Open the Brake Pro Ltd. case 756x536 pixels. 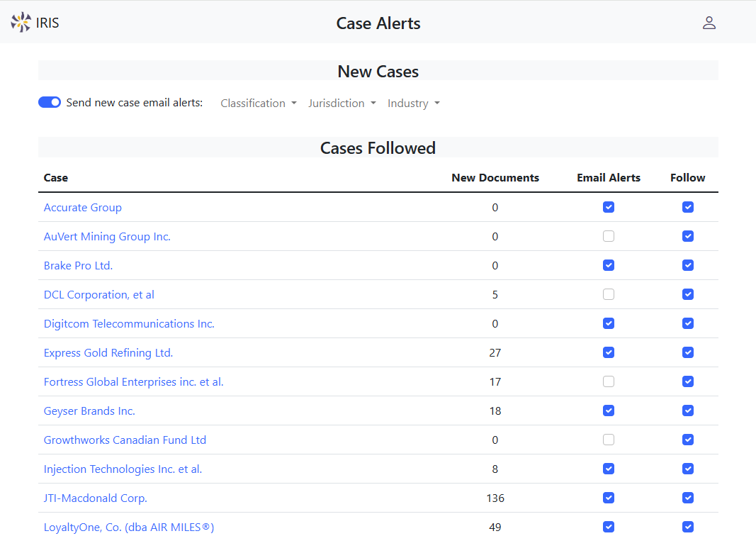click(x=78, y=265)
